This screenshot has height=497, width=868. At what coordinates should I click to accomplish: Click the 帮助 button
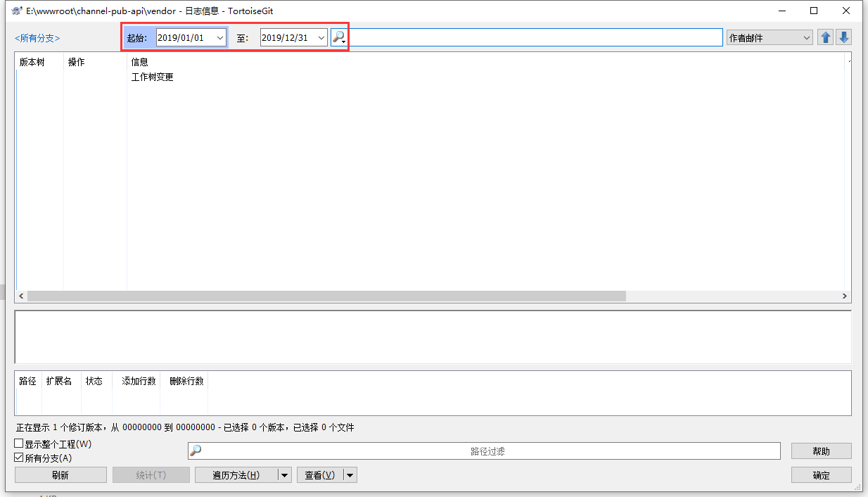[x=822, y=451]
